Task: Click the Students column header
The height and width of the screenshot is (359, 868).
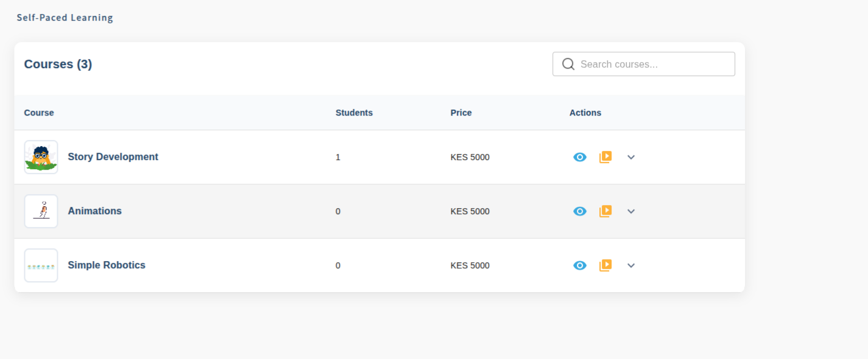Action: pyautogui.click(x=354, y=113)
